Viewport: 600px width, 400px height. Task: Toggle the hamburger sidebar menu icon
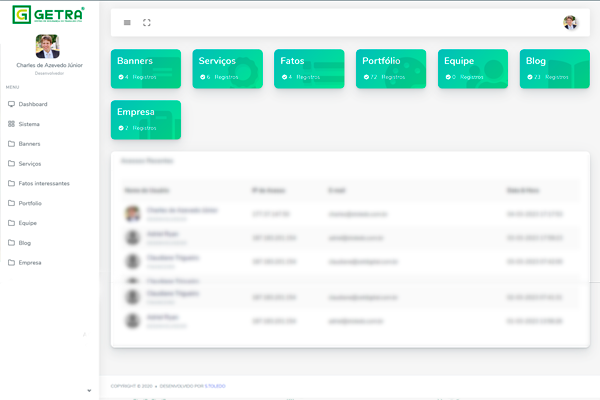(x=127, y=22)
